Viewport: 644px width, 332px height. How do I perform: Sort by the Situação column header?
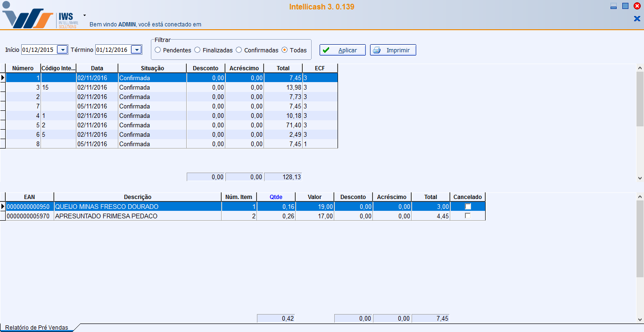(152, 68)
